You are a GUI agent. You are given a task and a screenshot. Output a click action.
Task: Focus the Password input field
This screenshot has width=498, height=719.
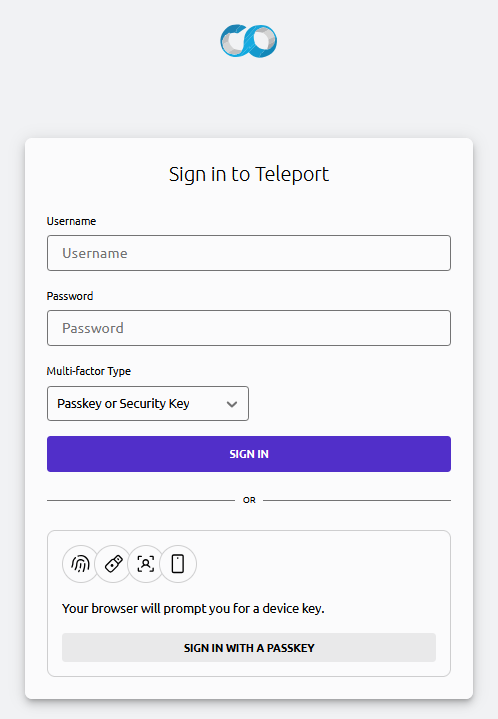click(x=249, y=328)
